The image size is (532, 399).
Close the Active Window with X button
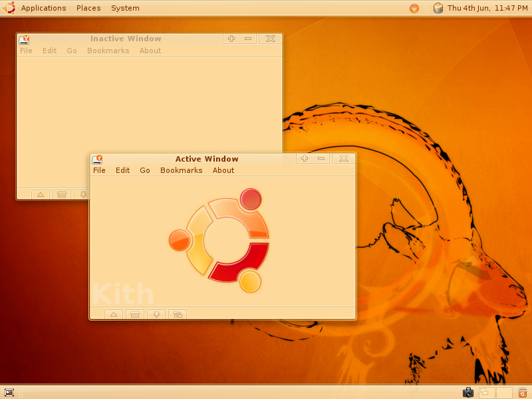[x=344, y=158]
